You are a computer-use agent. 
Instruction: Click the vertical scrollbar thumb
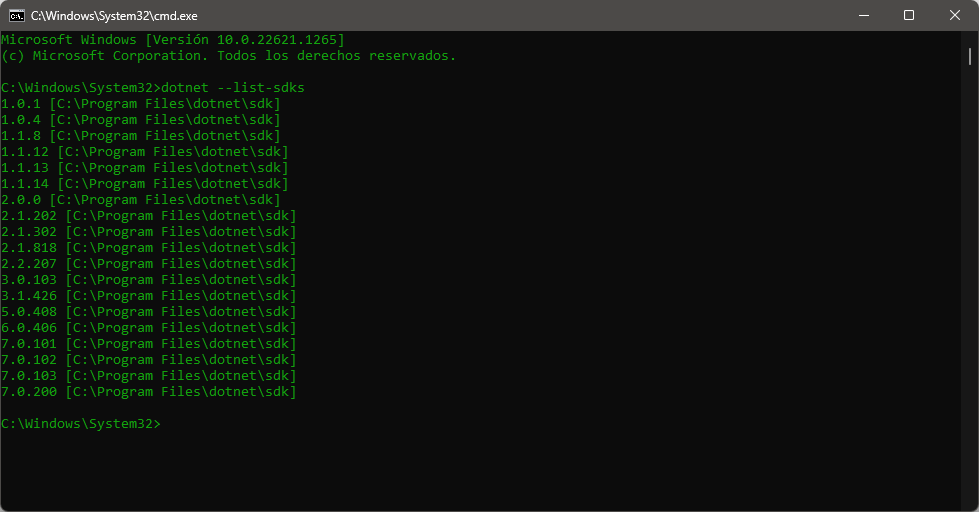970,57
